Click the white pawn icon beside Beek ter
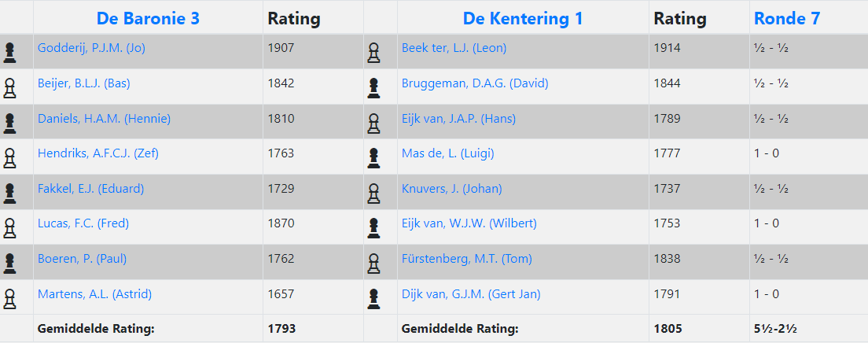868x343 pixels. [373, 53]
